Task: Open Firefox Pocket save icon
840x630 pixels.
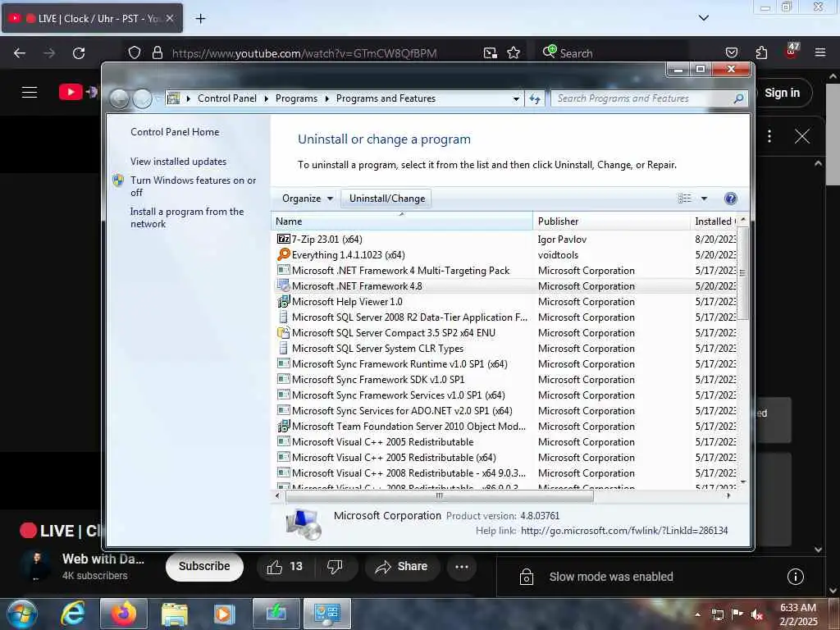Action: coord(731,52)
